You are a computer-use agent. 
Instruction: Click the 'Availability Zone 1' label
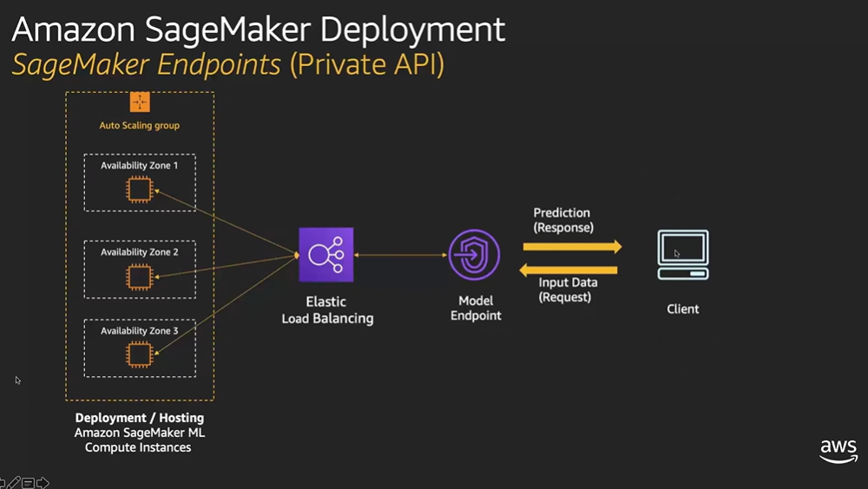(140, 165)
